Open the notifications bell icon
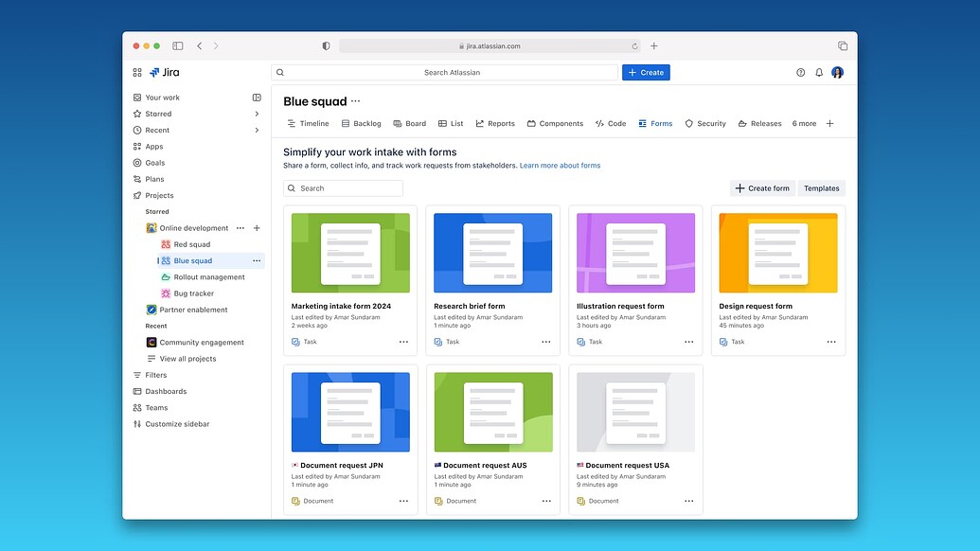980x551 pixels. click(818, 72)
